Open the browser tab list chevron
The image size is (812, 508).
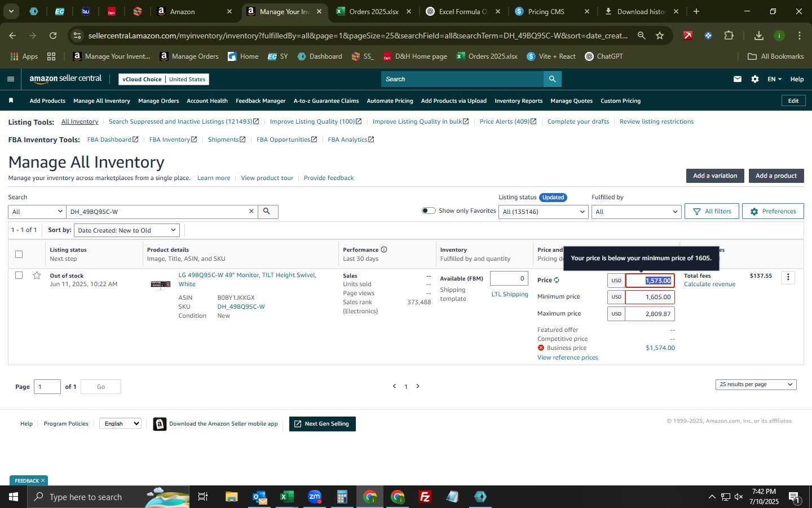(x=11, y=11)
